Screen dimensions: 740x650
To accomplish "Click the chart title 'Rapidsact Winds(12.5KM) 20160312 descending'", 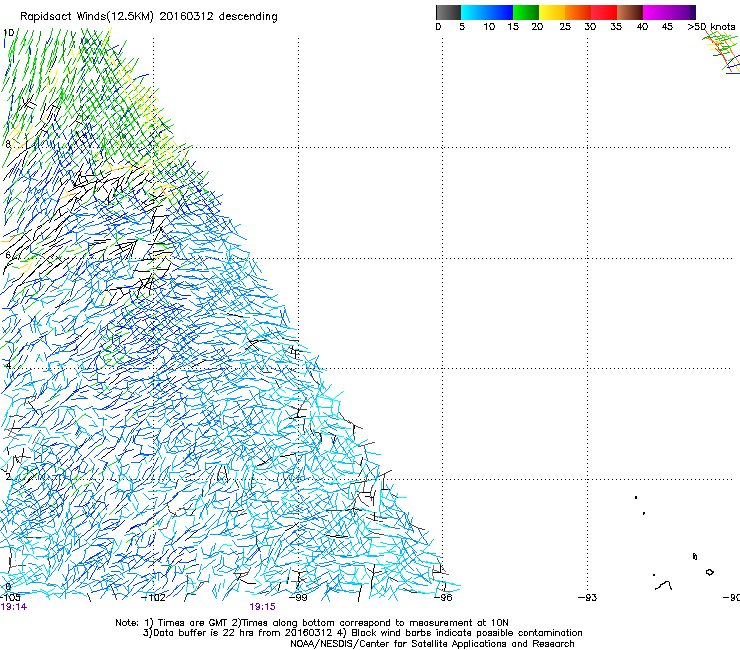I will click(x=149, y=17).
